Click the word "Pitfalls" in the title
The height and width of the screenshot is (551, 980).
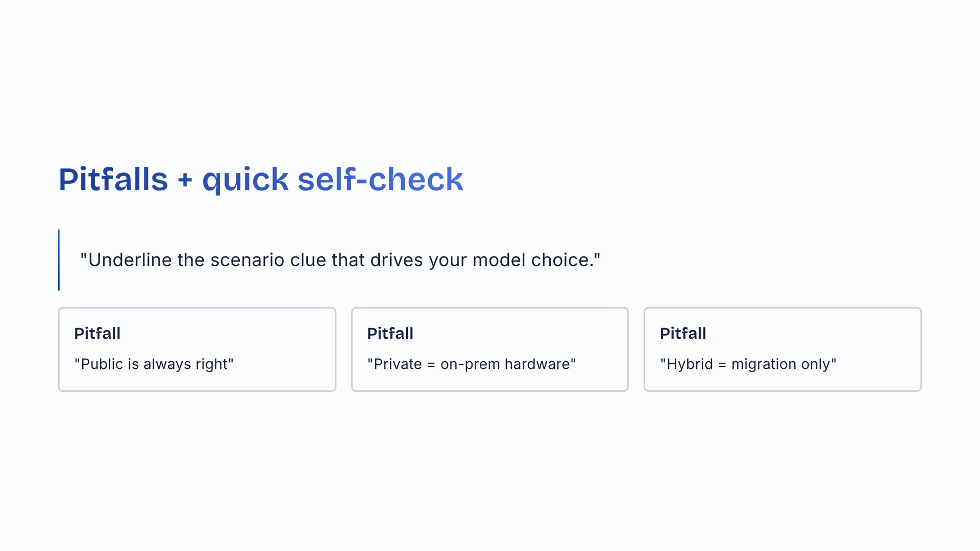pyautogui.click(x=113, y=180)
